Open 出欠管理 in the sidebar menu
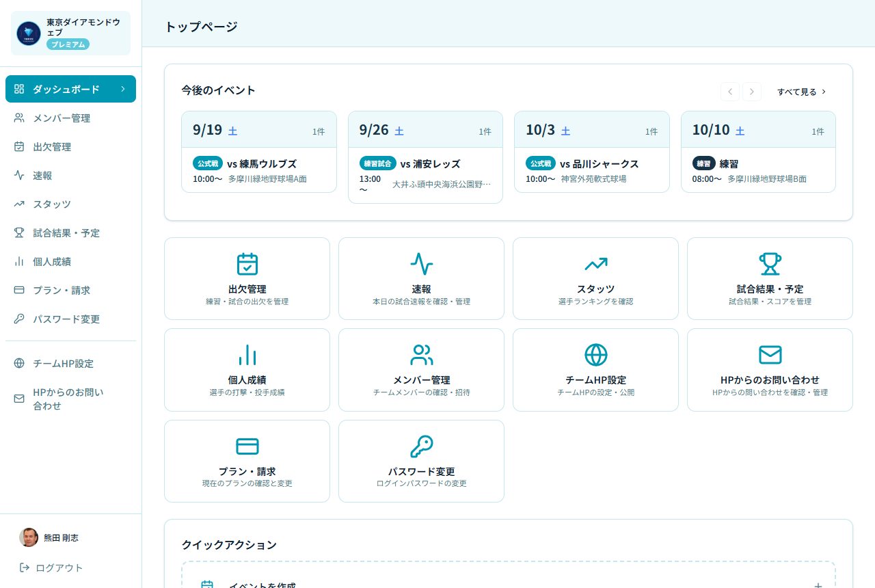This screenshot has height=588, width=875. tap(71, 147)
